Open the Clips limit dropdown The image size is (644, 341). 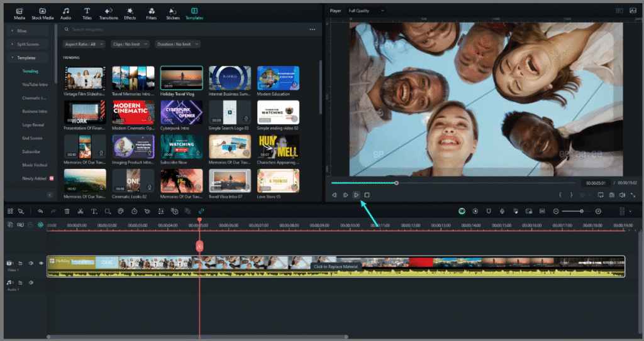pyautogui.click(x=130, y=44)
